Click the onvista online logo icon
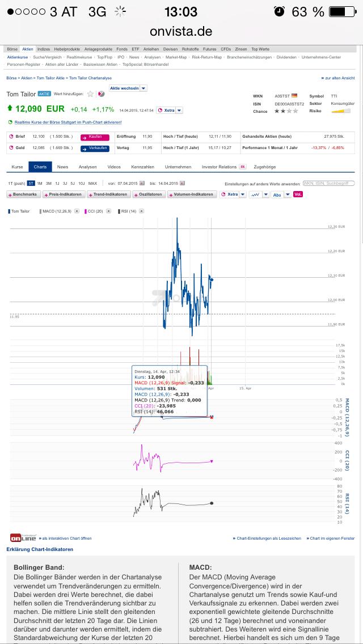The width and height of the screenshot is (363, 644). tap(23, 538)
